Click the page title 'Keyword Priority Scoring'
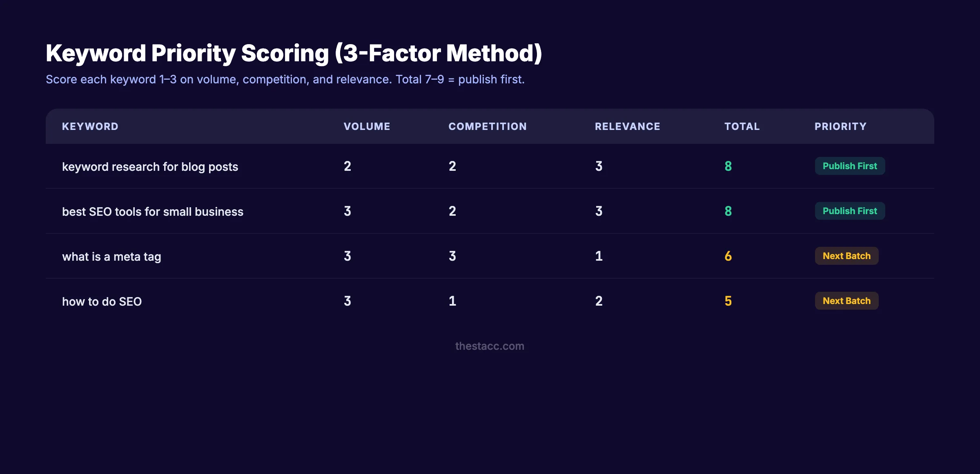 point(294,52)
